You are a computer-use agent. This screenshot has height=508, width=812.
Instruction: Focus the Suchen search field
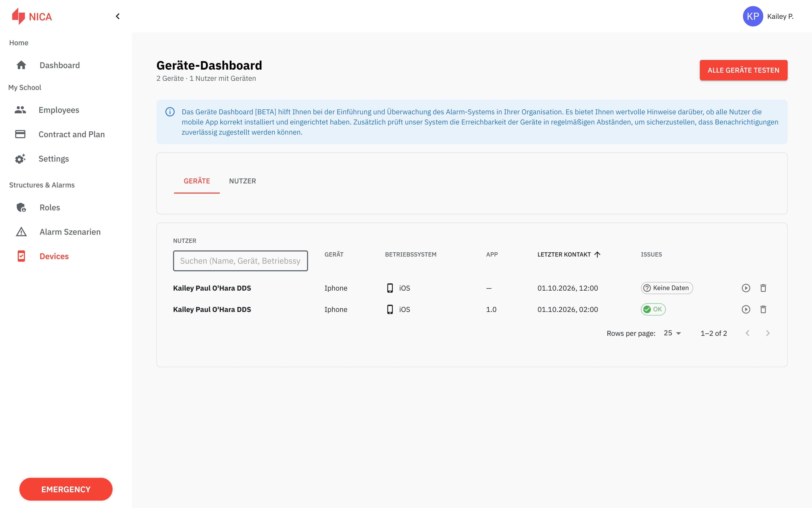[x=240, y=261]
